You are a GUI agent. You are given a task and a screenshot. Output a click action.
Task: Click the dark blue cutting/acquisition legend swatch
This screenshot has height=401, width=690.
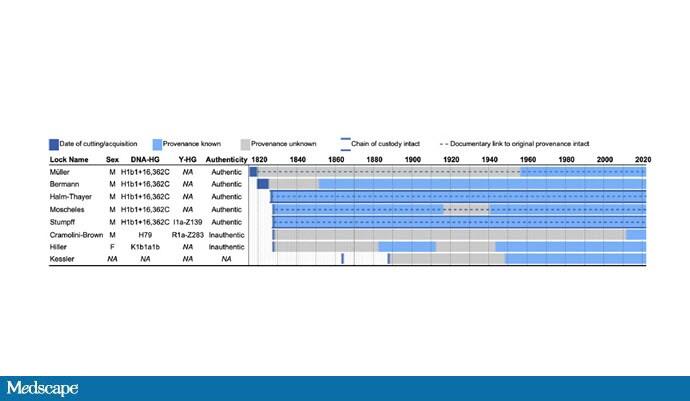pyautogui.click(x=54, y=143)
